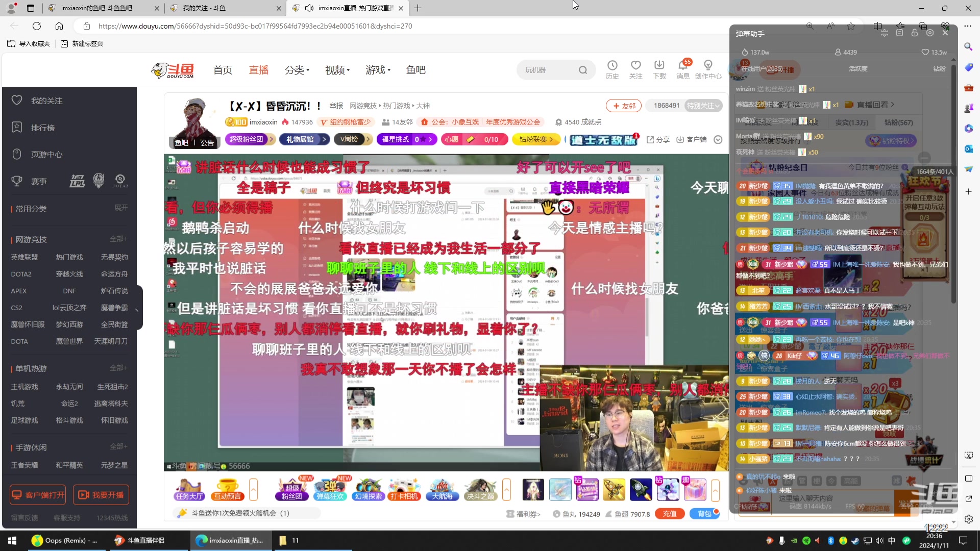The height and width of the screenshot is (551, 980).
Task: Open the 关注 heart icon in header
Action: [x=635, y=70]
